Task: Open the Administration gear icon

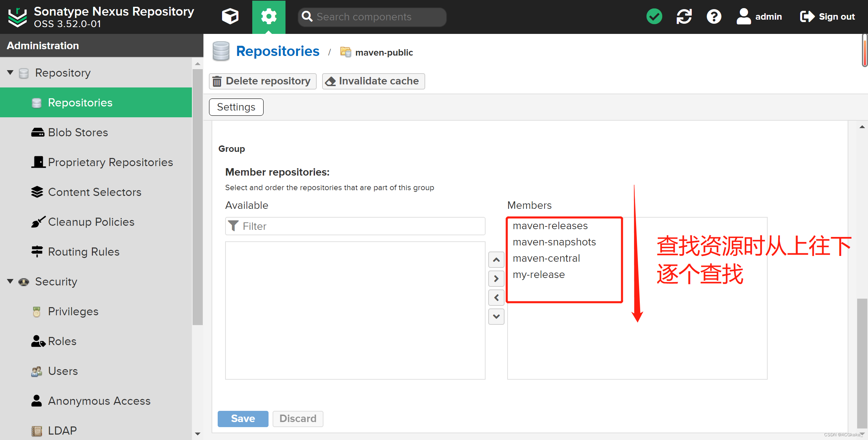Action: coord(269,16)
